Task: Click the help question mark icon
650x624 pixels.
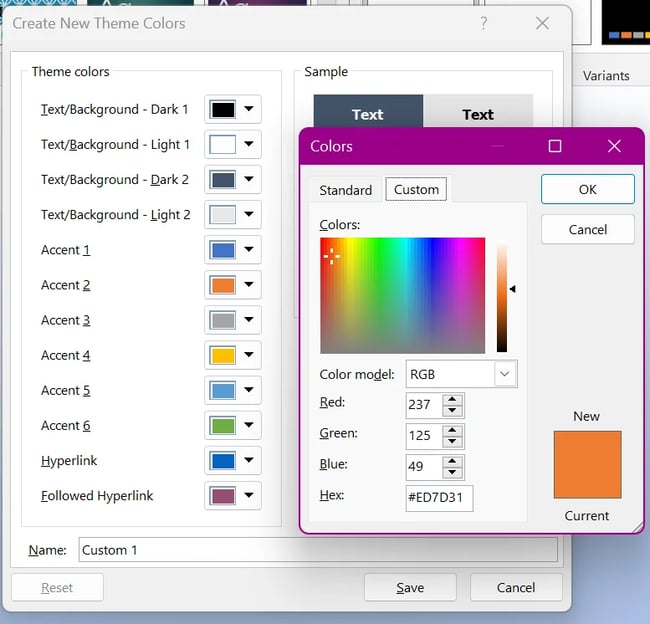Action: pos(483,23)
